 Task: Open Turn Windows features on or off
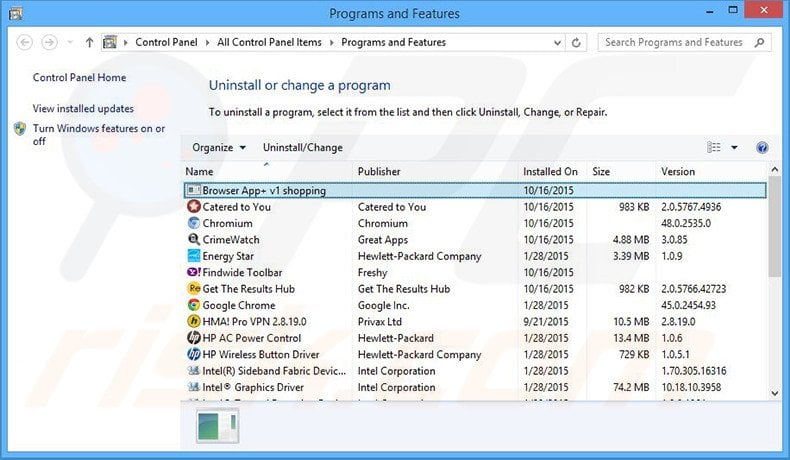[99, 135]
